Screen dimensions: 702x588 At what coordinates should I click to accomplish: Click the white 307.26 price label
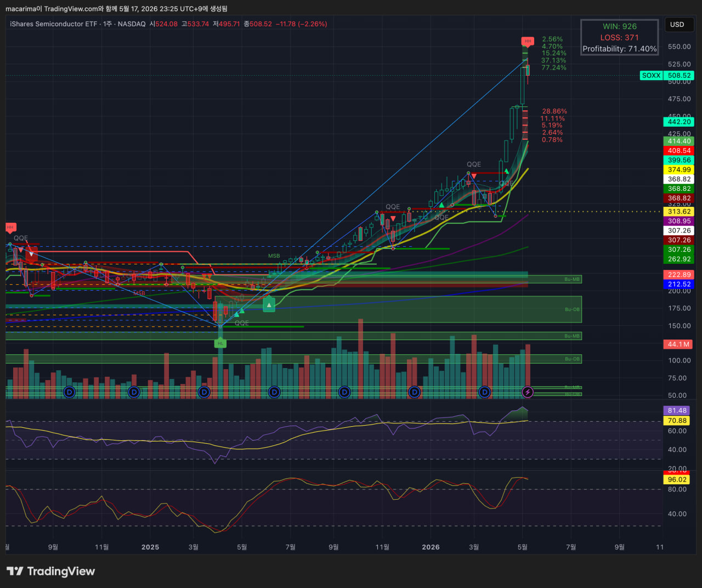pos(679,231)
